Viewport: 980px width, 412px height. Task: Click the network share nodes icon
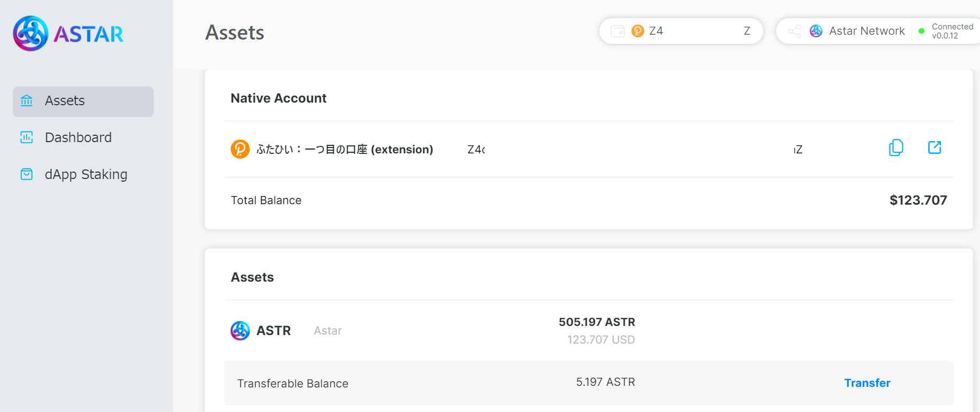click(795, 31)
